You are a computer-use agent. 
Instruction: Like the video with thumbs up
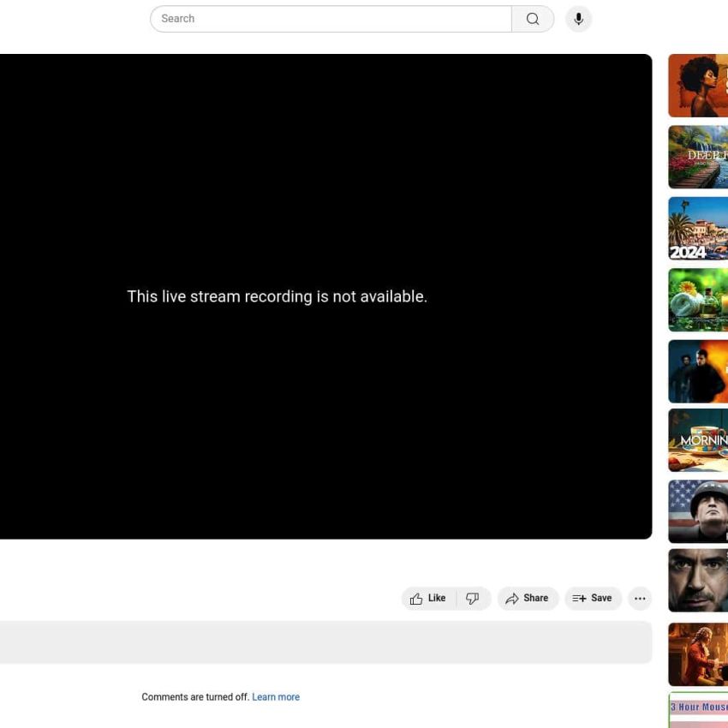click(428, 599)
